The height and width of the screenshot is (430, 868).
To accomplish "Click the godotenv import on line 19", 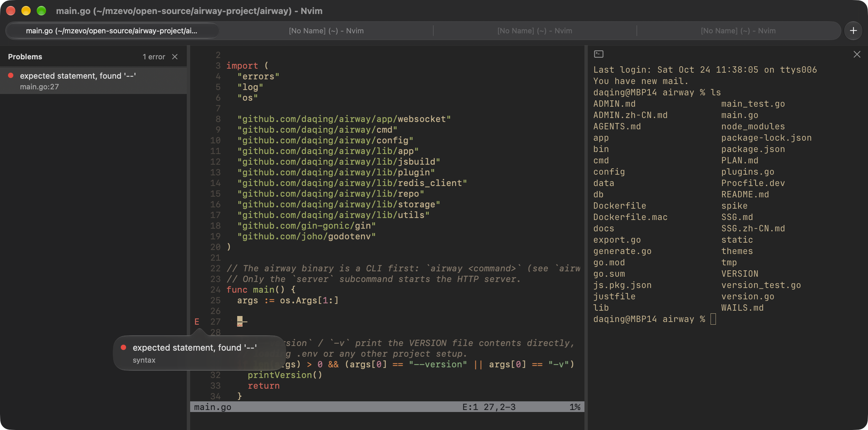I will [306, 236].
